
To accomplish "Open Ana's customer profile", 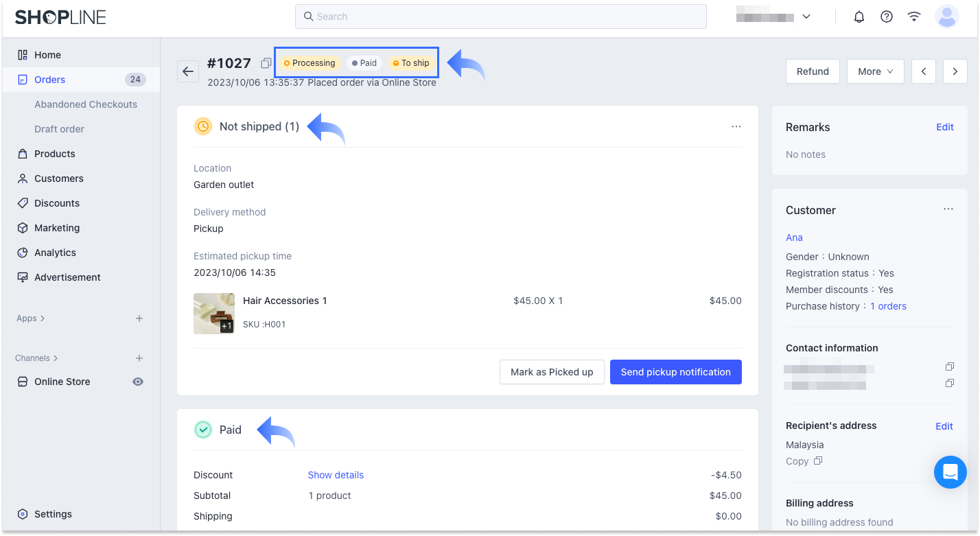I will click(x=793, y=237).
